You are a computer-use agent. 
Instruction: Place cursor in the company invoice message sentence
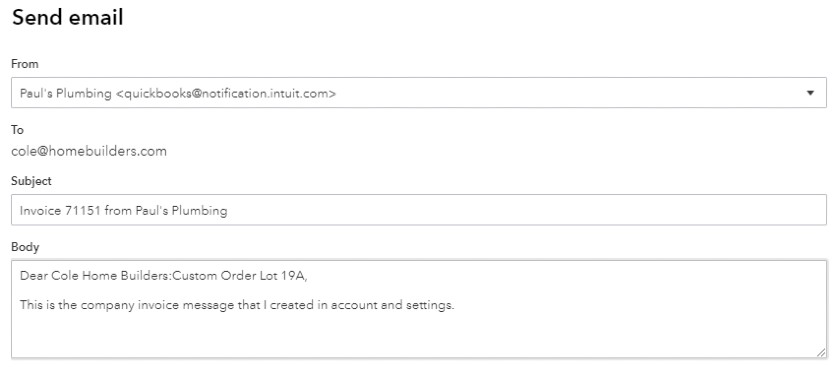coord(237,305)
